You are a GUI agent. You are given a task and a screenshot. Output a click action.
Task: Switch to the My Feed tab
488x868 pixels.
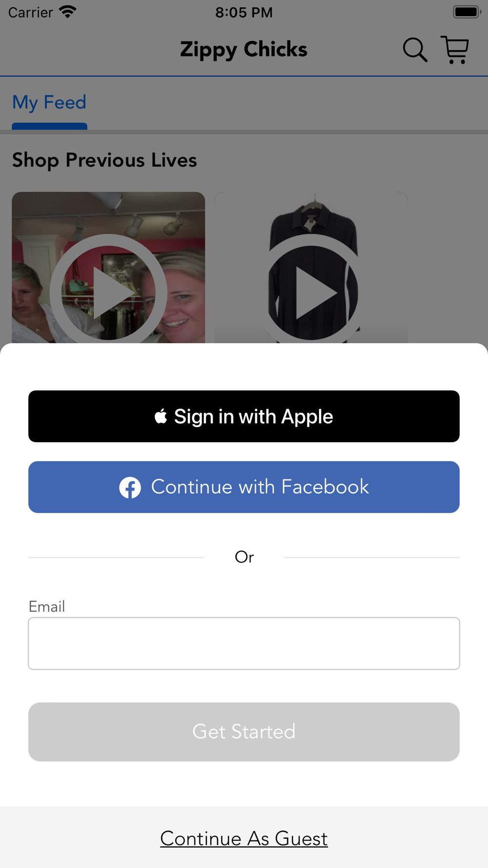tap(49, 103)
